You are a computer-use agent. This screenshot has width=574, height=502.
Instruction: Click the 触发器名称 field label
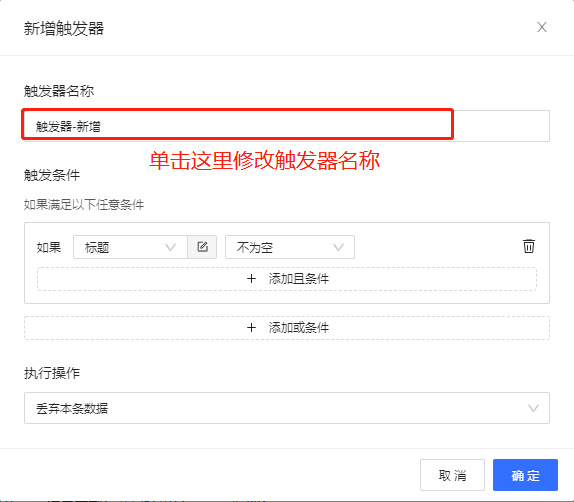click(x=59, y=91)
